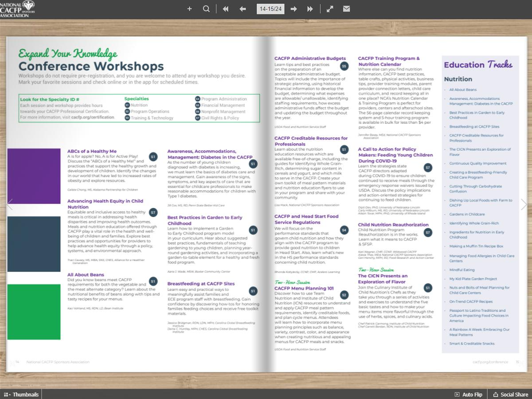This screenshot has width=532, height=399.
Task: Go to the next page
Action: coord(293,9)
